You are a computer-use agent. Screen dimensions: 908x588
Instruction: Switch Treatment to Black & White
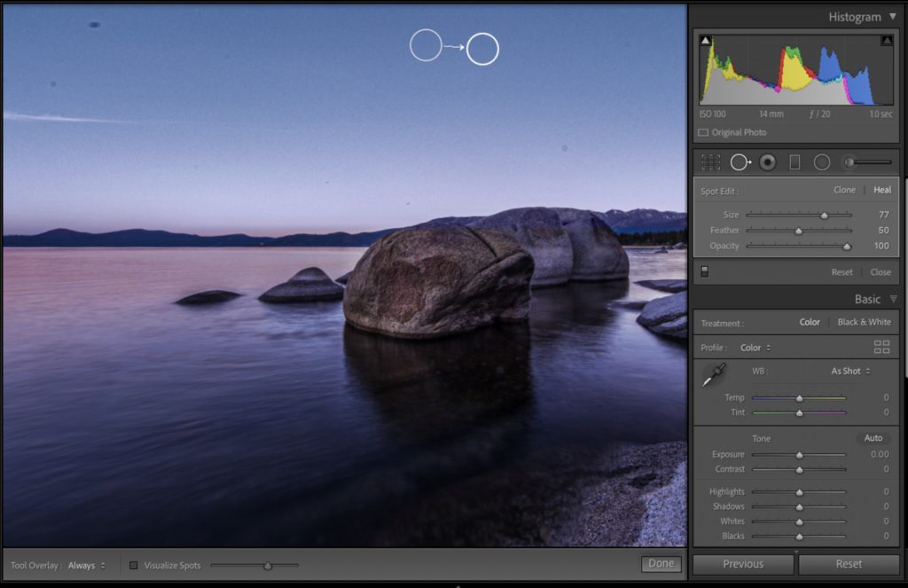(865, 322)
